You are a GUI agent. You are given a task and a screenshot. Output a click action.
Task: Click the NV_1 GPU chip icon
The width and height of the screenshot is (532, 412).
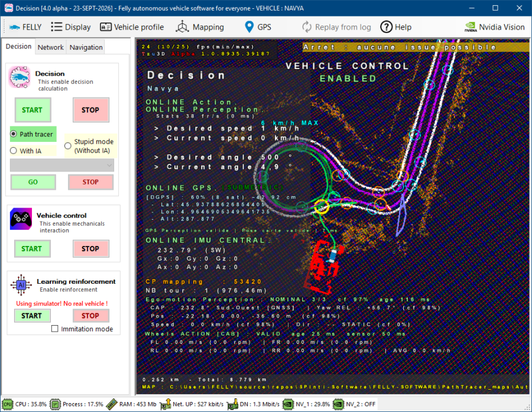pos(288,404)
